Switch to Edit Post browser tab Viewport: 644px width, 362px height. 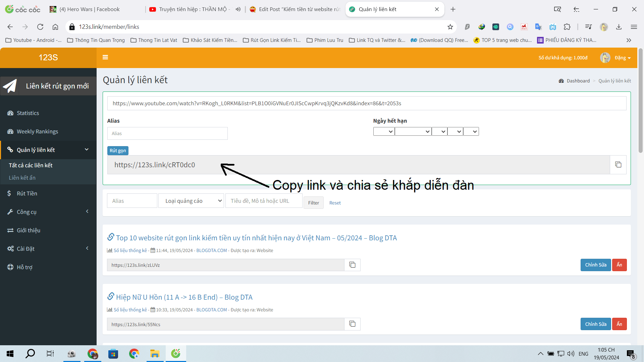click(x=295, y=9)
